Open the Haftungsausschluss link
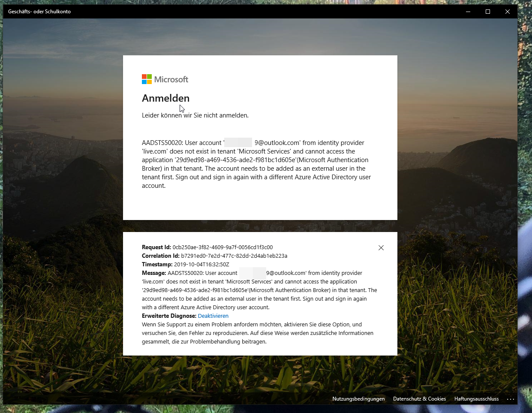Viewport: 532px width, 413px height. (476, 399)
